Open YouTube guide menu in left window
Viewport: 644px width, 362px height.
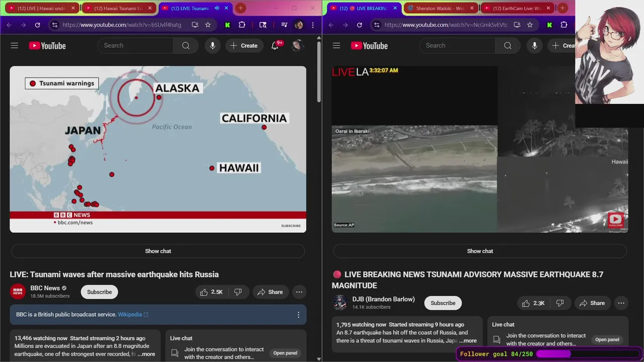click(15, 46)
